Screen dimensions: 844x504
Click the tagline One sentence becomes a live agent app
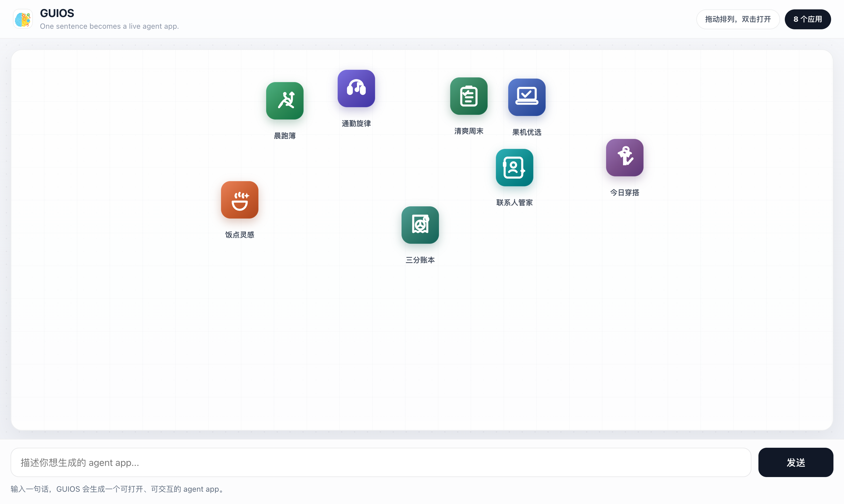point(109,26)
